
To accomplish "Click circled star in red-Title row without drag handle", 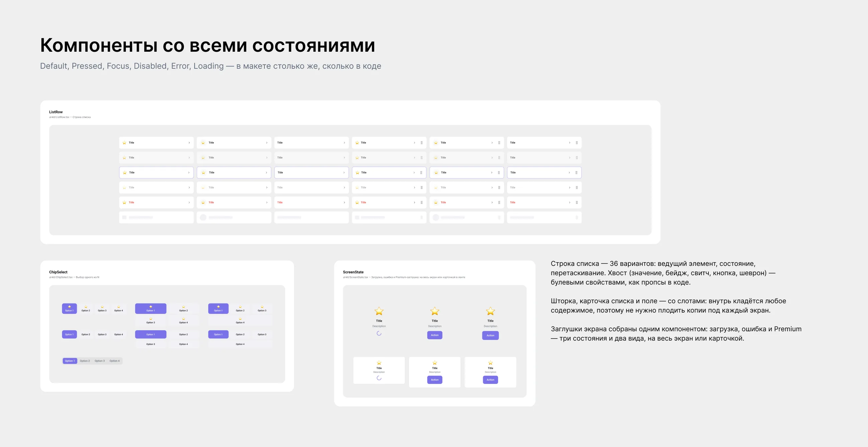I will coord(203,202).
